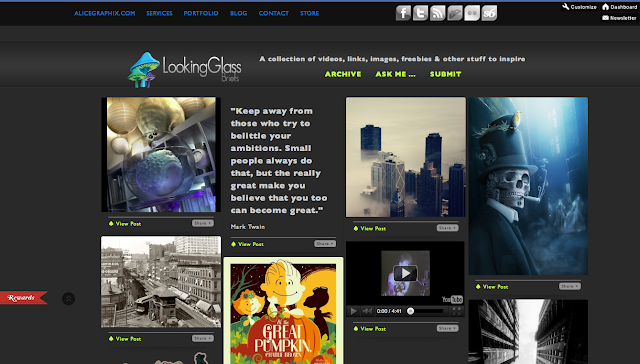Open the Society6 s6 icon
The image size is (640, 364).
coord(489,13)
